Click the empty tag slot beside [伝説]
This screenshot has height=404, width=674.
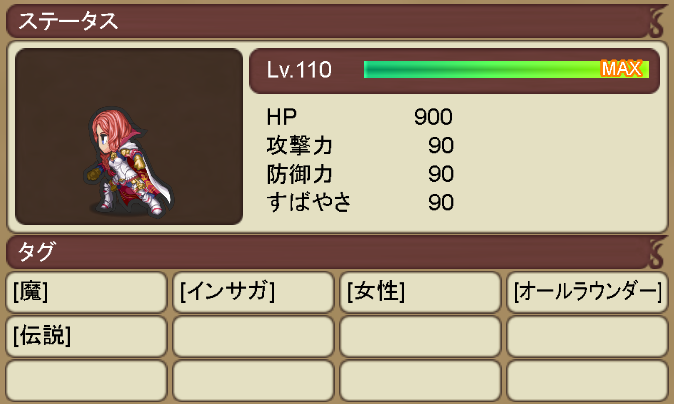(253, 336)
